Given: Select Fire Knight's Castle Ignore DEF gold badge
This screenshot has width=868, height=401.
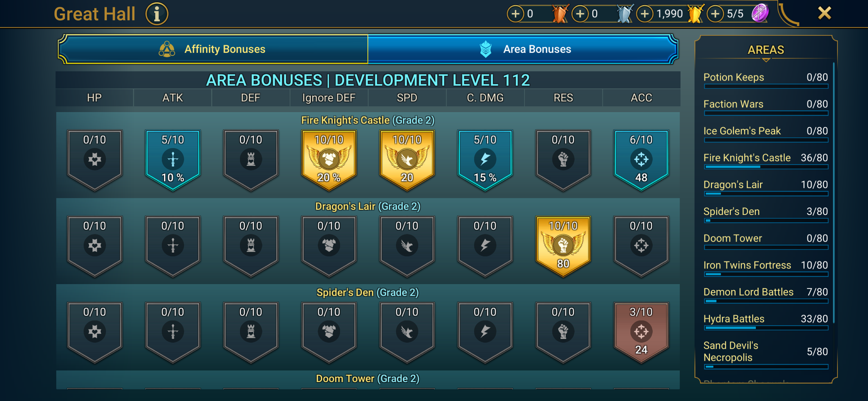Looking at the screenshot, I should [x=329, y=160].
